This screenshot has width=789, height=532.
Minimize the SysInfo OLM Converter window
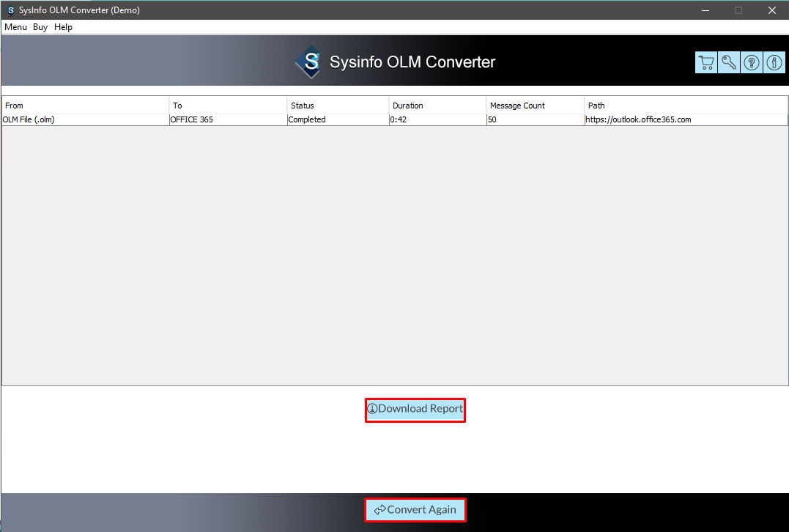tap(705, 10)
